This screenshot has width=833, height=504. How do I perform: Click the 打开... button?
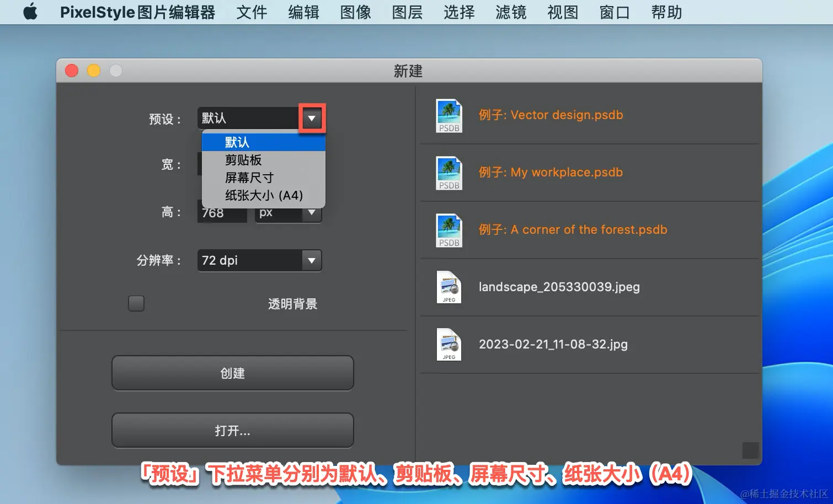232,431
